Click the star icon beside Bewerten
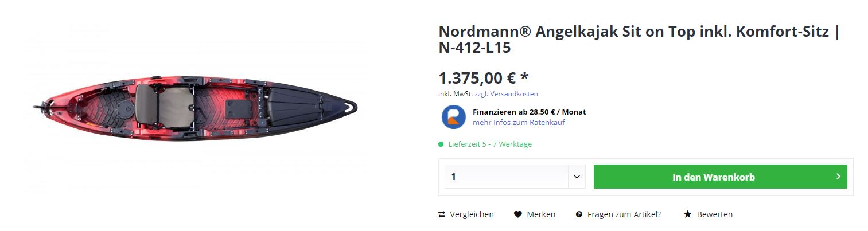 (x=687, y=214)
